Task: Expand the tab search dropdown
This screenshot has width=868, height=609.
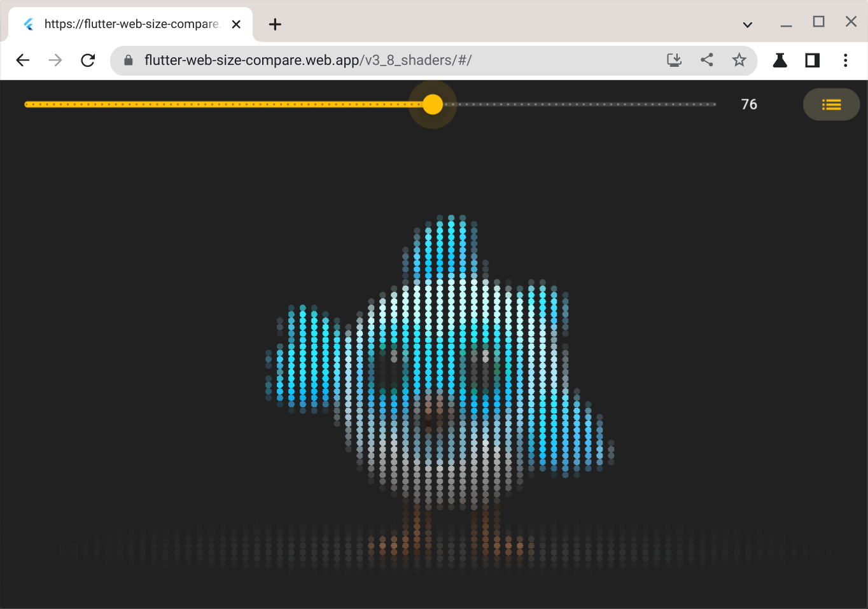Action: click(748, 25)
